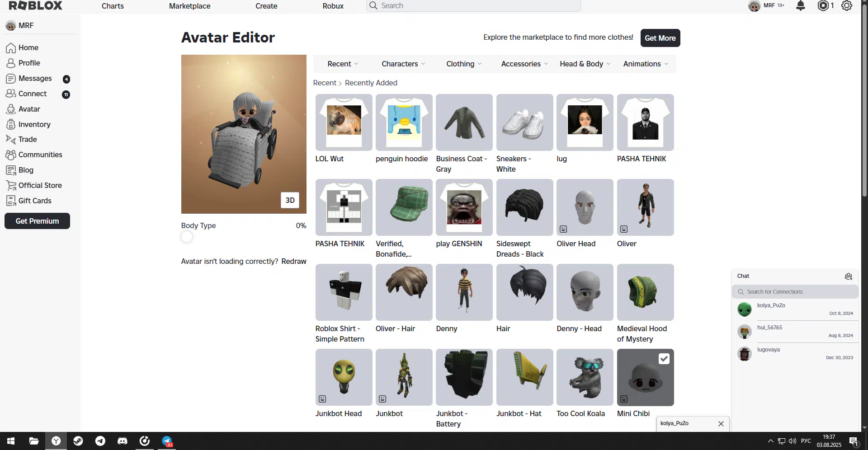Click the Body Type slider handle
The height and width of the screenshot is (450, 868).
point(187,237)
